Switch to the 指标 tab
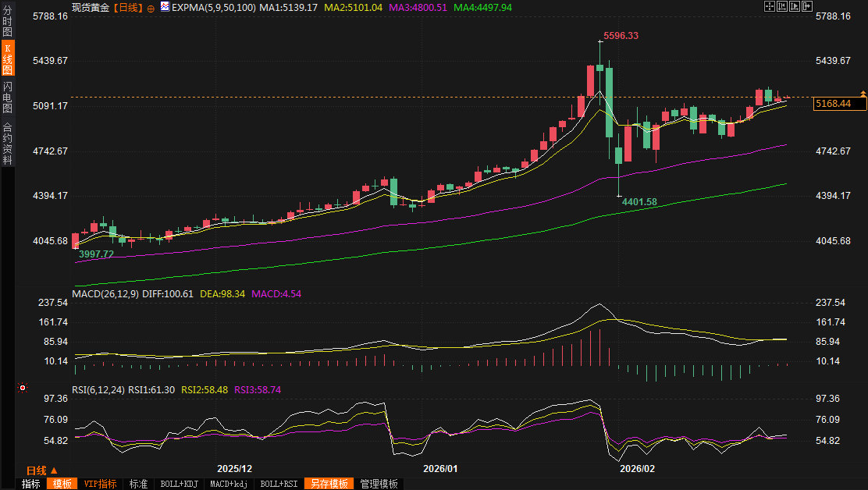The width and height of the screenshot is (868, 490). [x=31, y=484]
